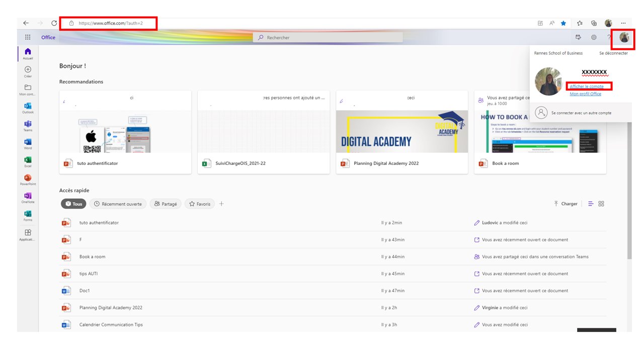The image size is (644, 349).
Task: Select the Tous filter
Action: 73,204
